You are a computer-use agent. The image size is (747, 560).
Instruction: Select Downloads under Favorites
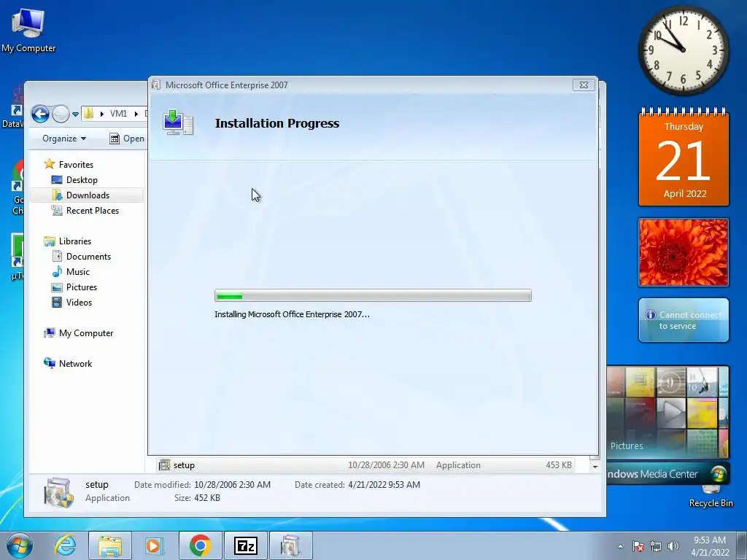(88, 195)
